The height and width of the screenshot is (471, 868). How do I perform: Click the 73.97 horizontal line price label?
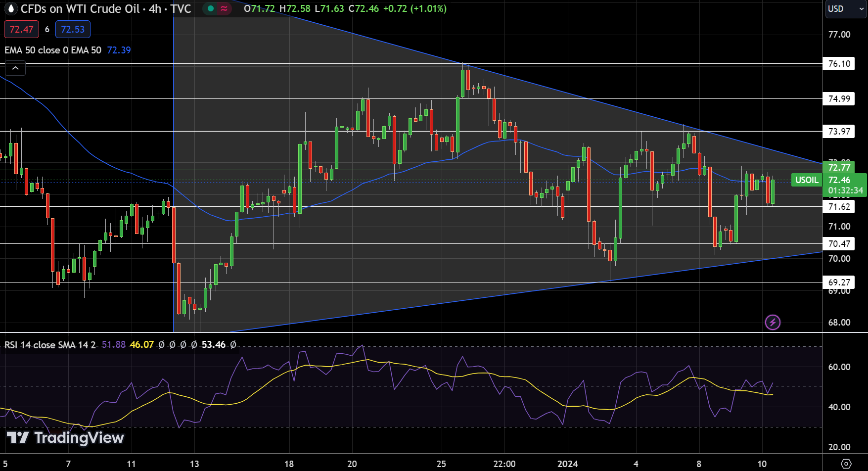(839, 132)
